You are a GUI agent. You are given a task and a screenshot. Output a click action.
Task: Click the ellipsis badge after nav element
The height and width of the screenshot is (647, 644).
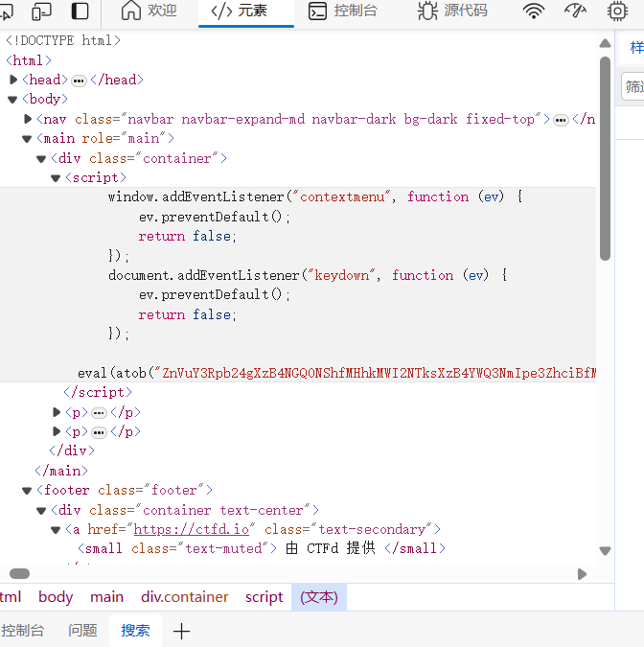561,120
